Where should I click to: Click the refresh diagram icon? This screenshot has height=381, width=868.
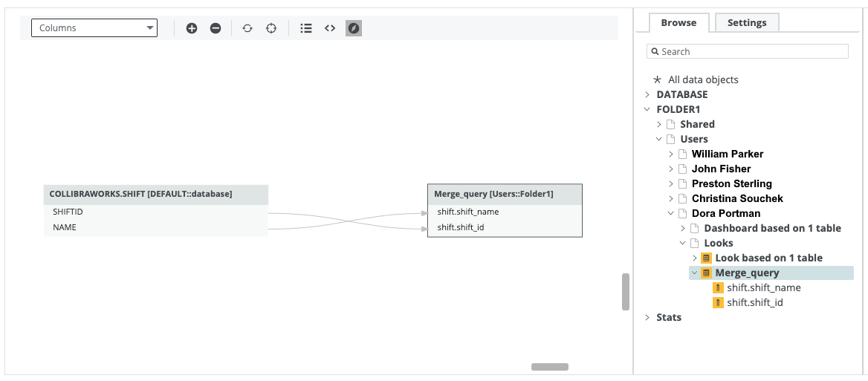point(247,28)
